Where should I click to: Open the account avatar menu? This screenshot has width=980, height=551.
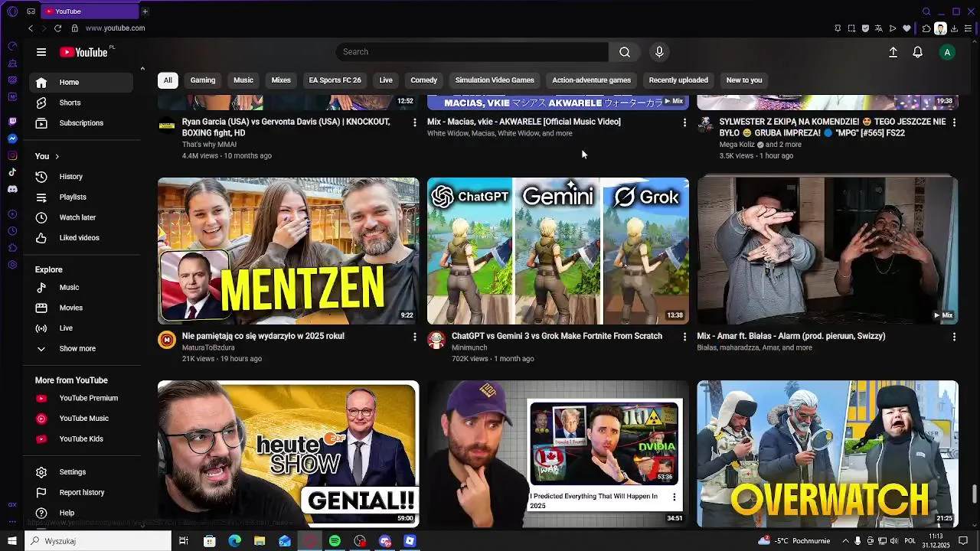point(947,52)
